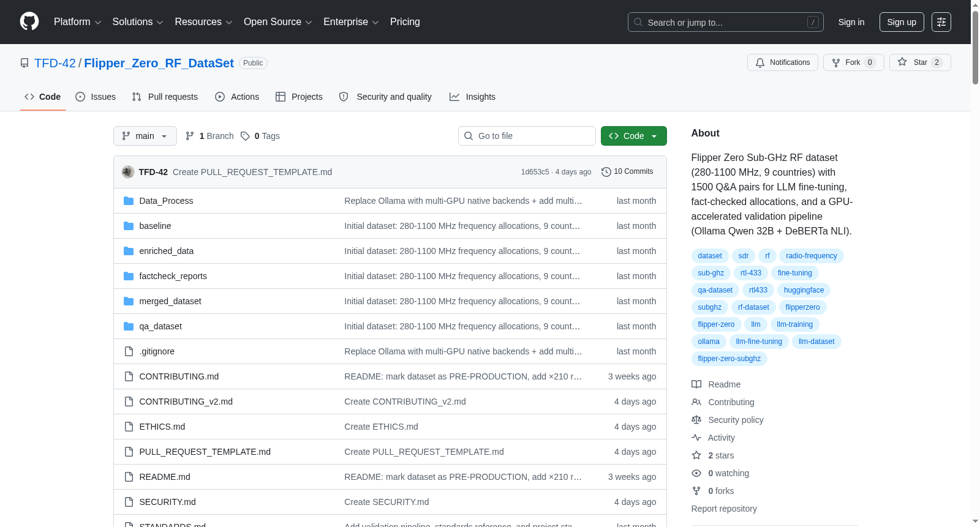980x527 pixels.
Task: Switch to the Projects tab
Action: click(299, 97)
